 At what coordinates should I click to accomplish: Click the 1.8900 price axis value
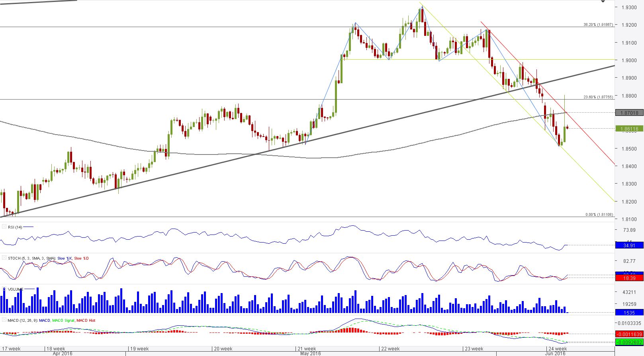pyautogui.click(x=630, y=78)
